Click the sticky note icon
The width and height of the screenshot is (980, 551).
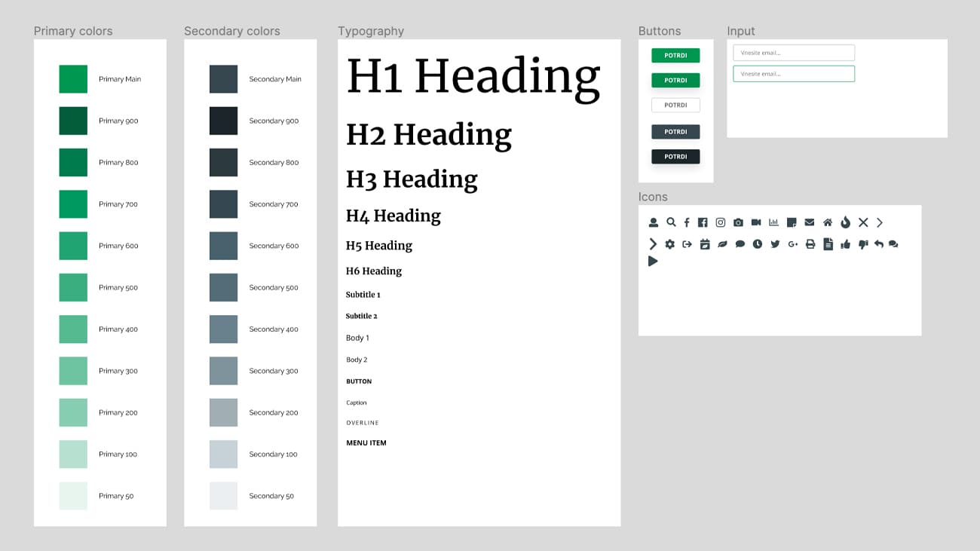click(792, 222)
